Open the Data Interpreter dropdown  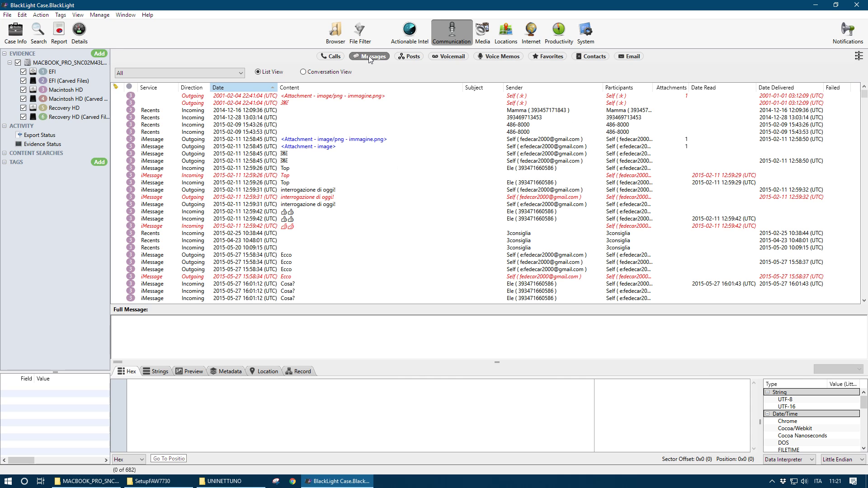[789, 460]
